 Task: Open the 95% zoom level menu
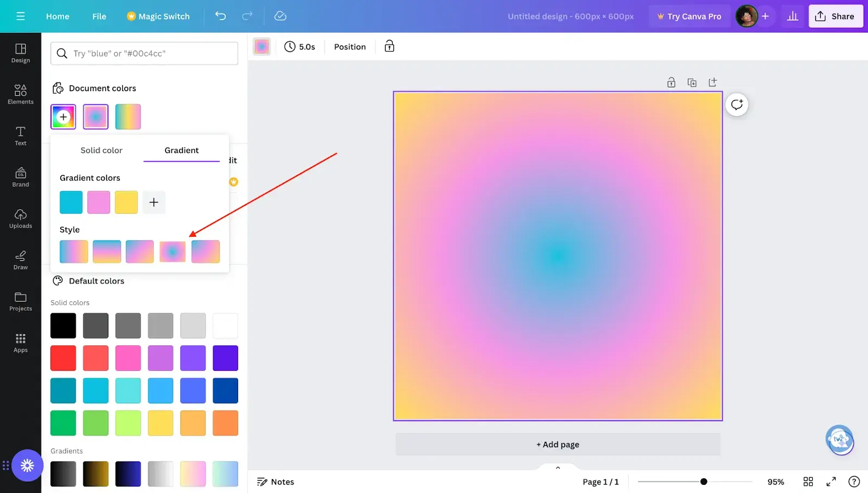coord(776,482)
